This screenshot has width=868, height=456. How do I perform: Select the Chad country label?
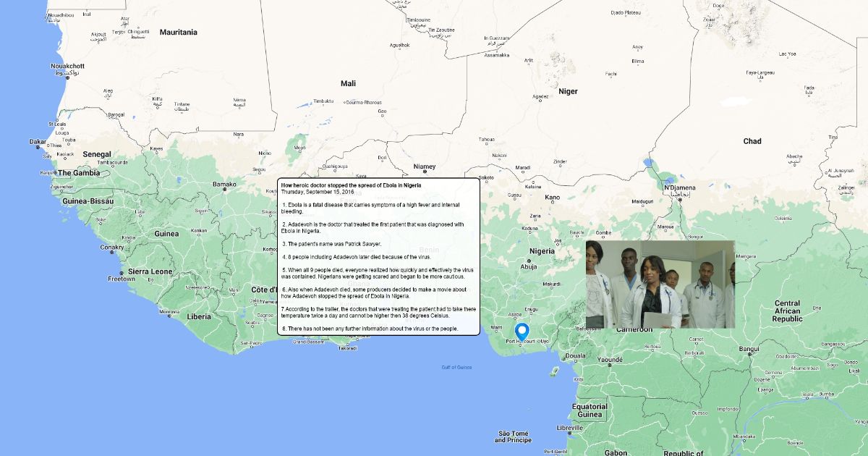coord(752,141)
